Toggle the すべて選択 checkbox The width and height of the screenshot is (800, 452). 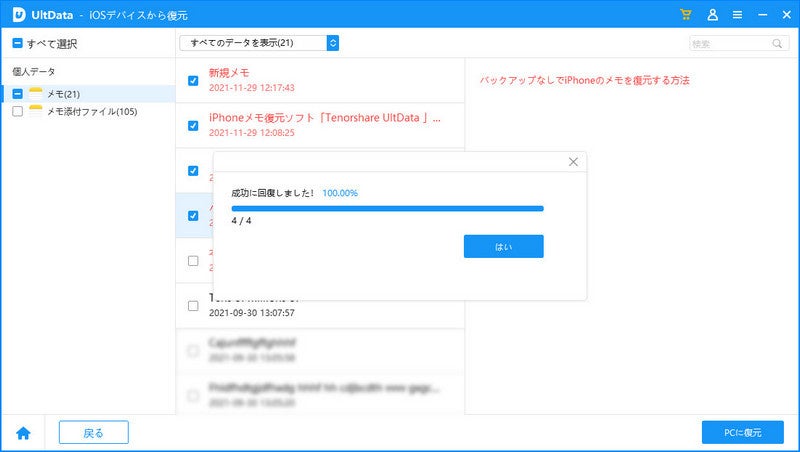click(17, 43)
